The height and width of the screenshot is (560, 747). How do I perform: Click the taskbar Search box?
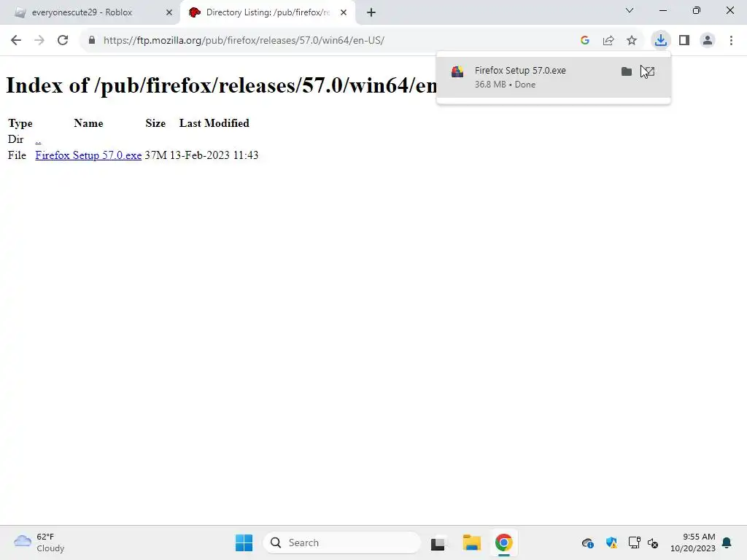click(x=342, y=542)
